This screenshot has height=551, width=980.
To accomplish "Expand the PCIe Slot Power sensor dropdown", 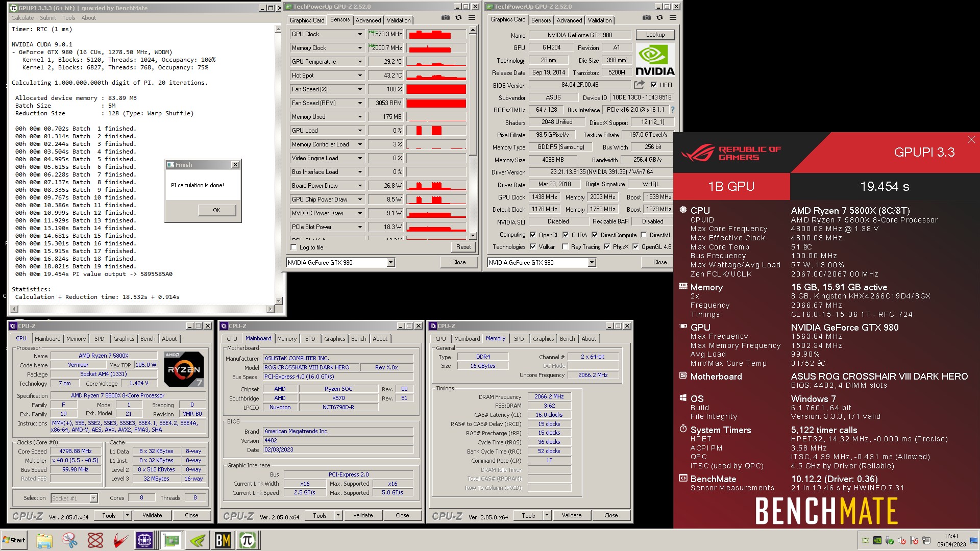I will pyautogui.click(x=360, y=227).
